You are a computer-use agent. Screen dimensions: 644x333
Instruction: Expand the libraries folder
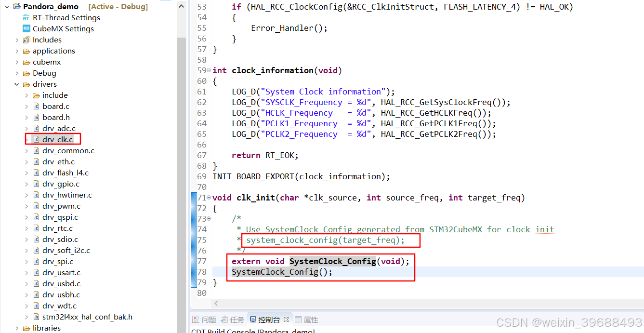(x=17, y=328)
